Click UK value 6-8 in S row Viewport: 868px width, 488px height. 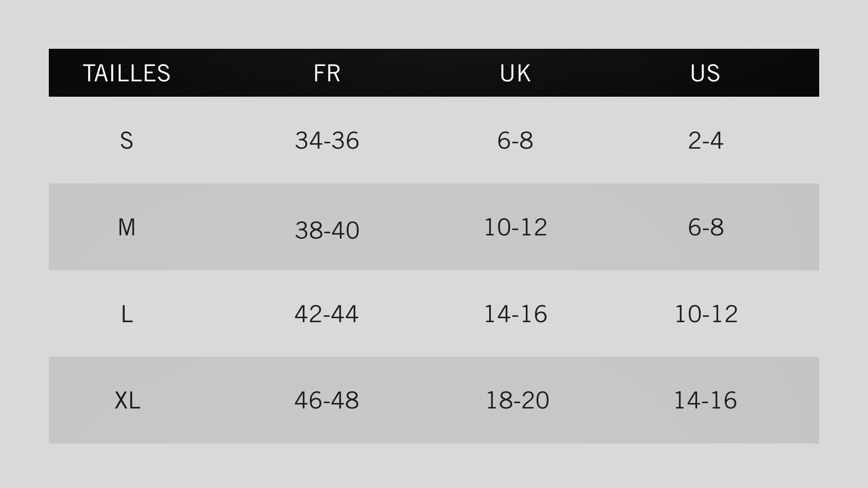click(x=515, y=141)
